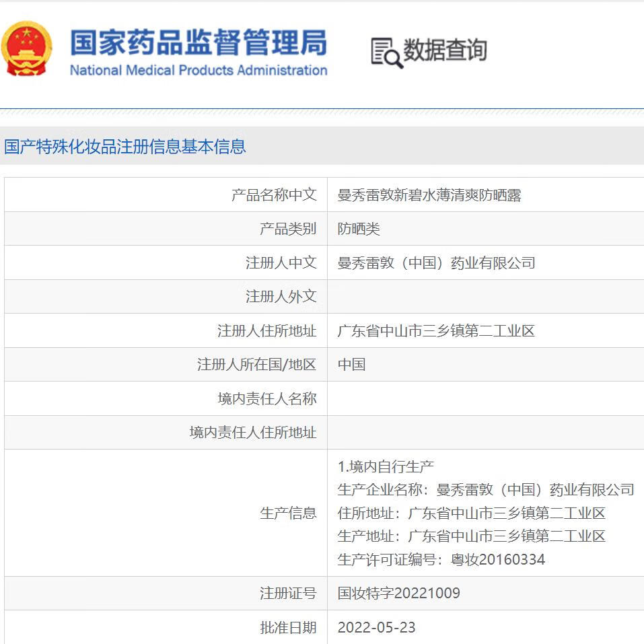The height and width of the screenshot is (644, 644).
Task: Expand the 注册人住所地址 row
Action: 322,330
